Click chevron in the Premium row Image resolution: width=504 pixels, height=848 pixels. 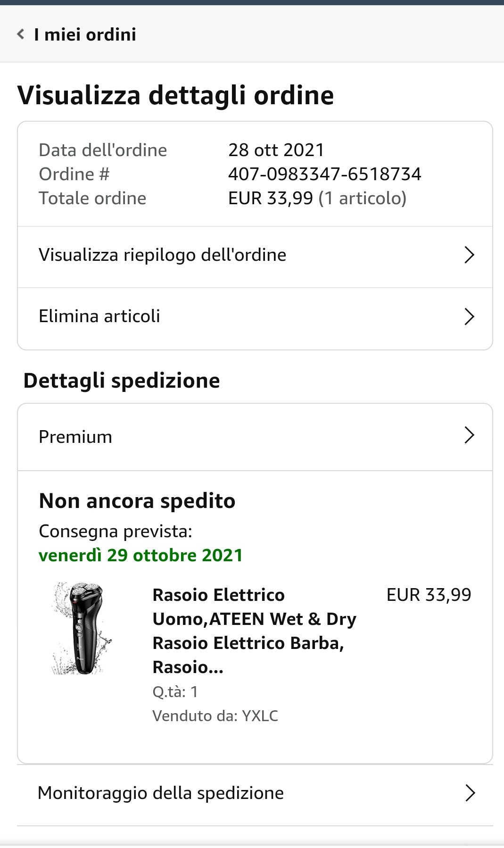[469, 435]
